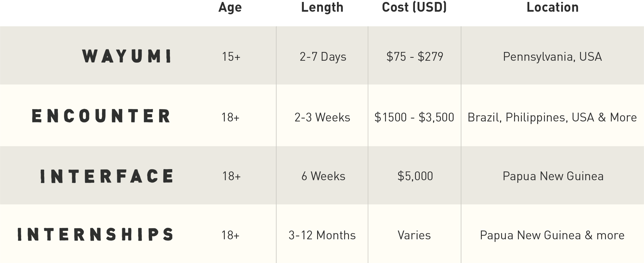Click the 15+ age cell for Wayumi
Image resolution: width=644 pixels, height=263 pixels.
231,57
